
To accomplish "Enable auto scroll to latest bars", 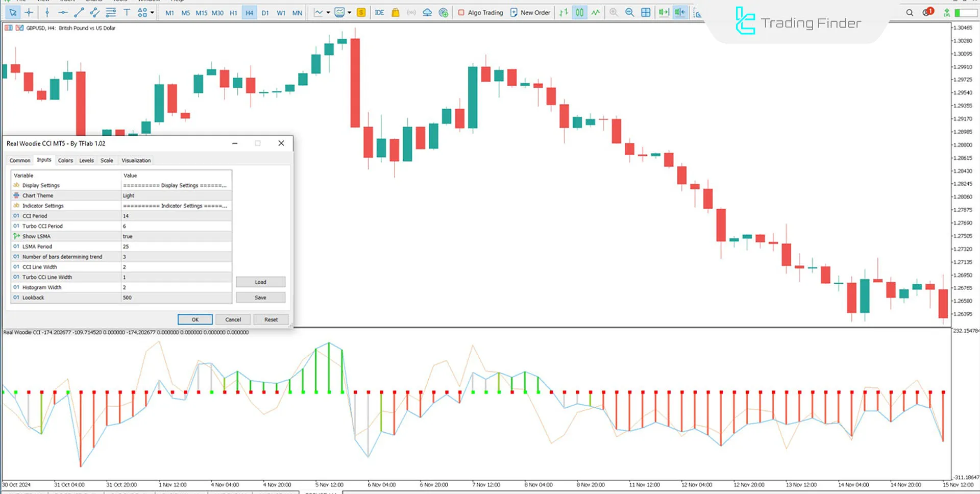I will click(x=664, y=12).
